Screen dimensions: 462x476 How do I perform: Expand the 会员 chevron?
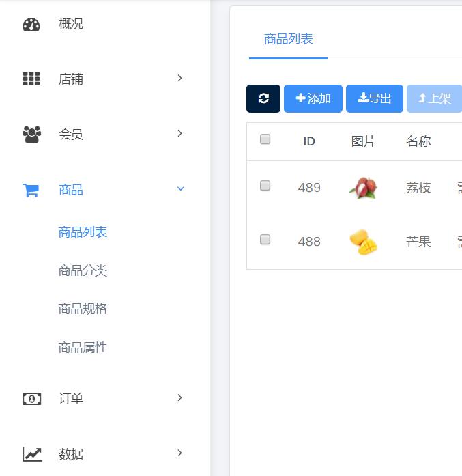(x=180, y=133)
